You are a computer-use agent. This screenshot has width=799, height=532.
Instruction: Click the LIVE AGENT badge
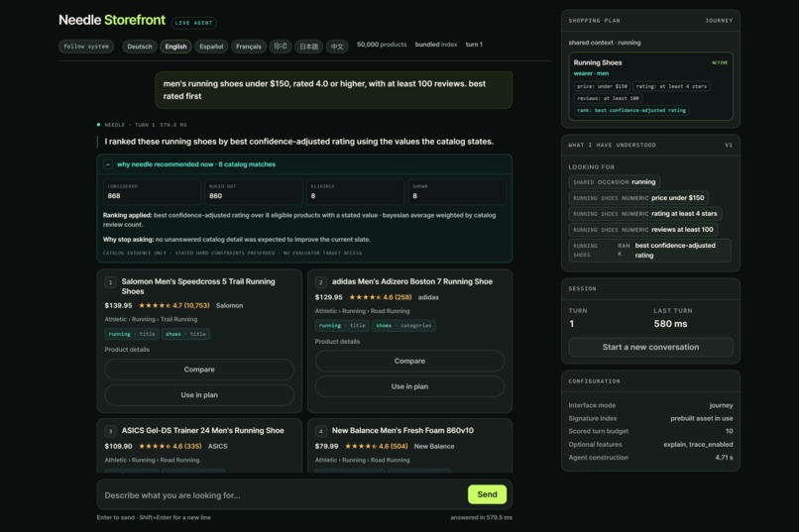coord(193,23)
